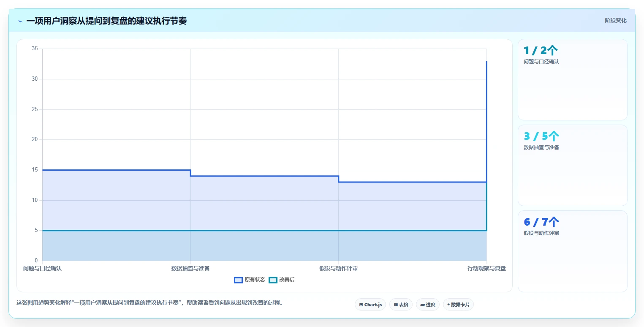Click the 问题与口径确认 card subtitle
This screenshot has width=644, height=327.
(541, 62)
